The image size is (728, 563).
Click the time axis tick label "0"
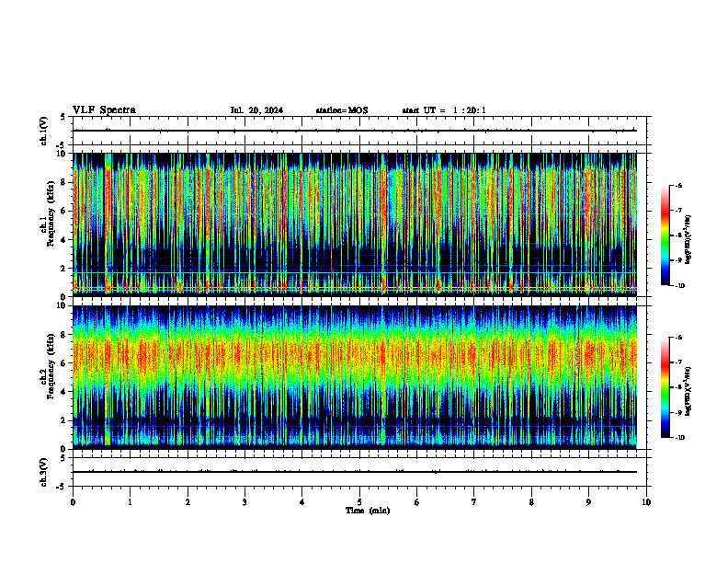[73, 502]
